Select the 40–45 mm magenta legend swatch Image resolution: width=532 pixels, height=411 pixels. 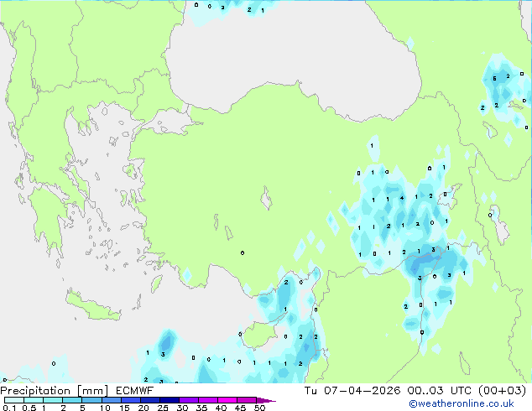[x=227, y=400]
